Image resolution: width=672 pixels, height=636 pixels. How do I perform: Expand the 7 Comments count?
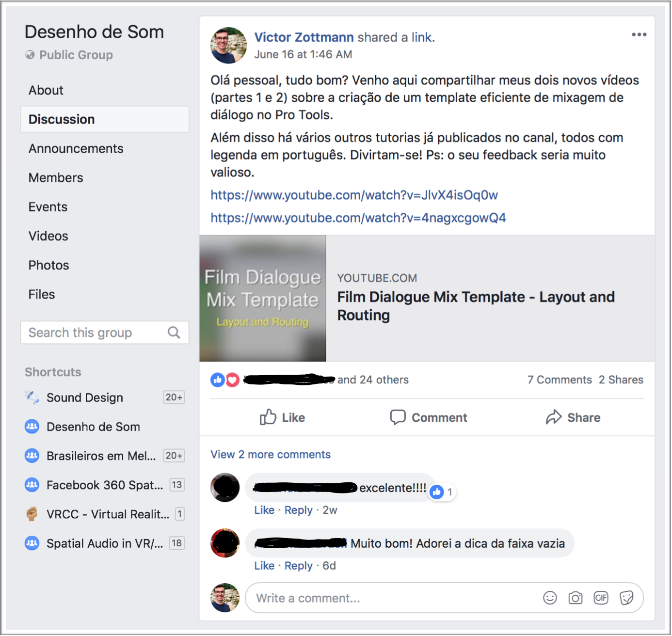click(x=560, y=380)
